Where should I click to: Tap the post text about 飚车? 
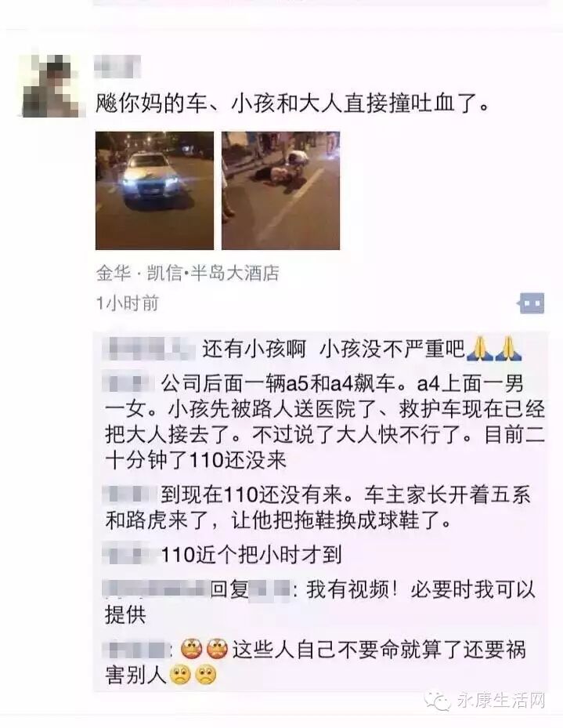292,103
